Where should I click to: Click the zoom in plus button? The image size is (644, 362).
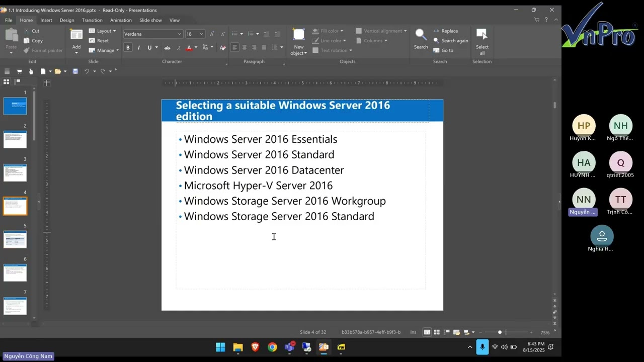coord(531,332)
